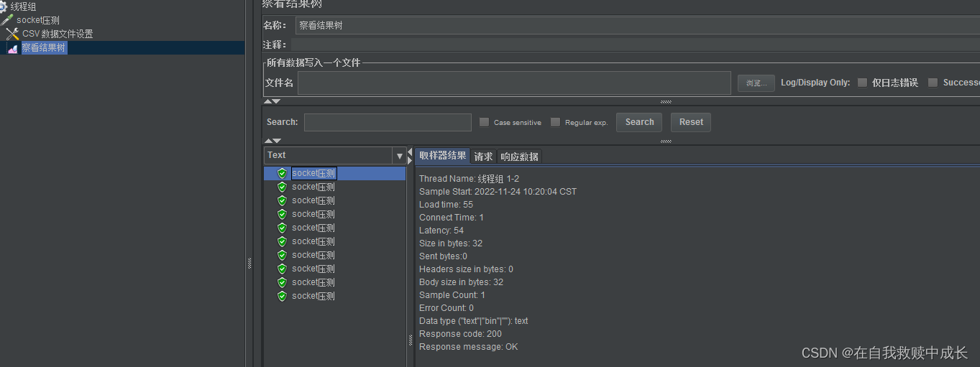Image resolution: width=980 pixels, height=367 pixels.
Task: Toggle the Successes checkbox
Action: pyautogui.click(x=933, y=83)
